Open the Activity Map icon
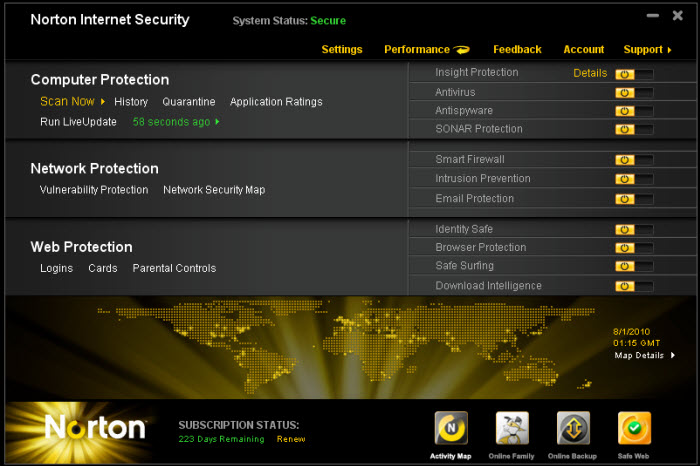The width and height of the screenshot is (700, 466). 451,428
